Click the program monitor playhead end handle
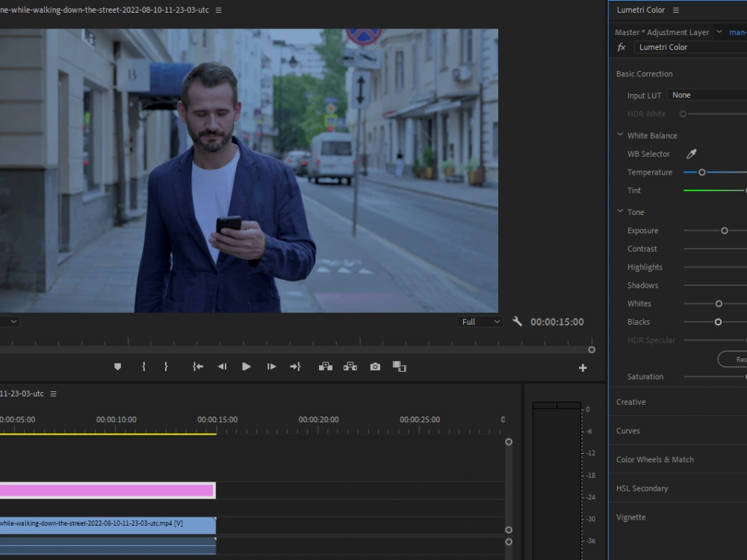747x560 pixels. pyautogui.click(x=592, y=349)
